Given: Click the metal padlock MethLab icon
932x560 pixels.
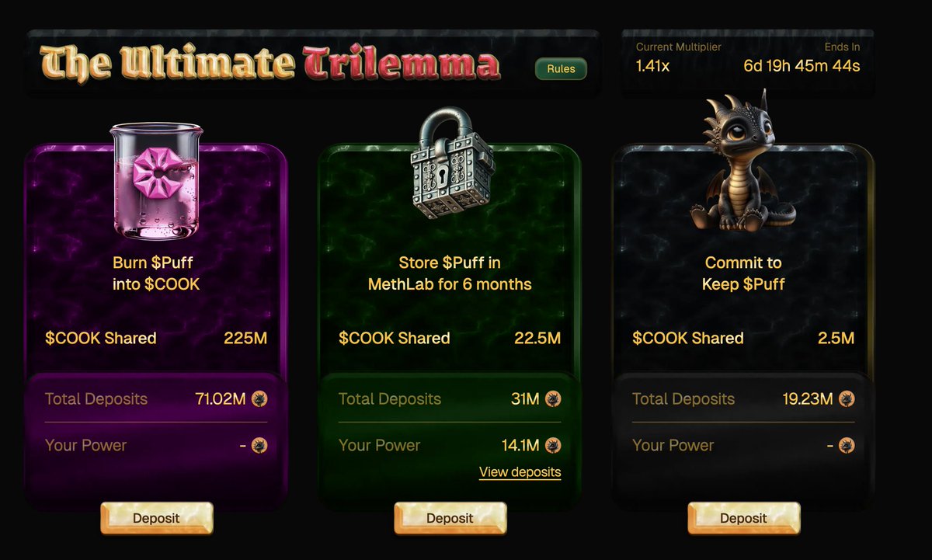Looking at the screenshot, I should (453, 161).
